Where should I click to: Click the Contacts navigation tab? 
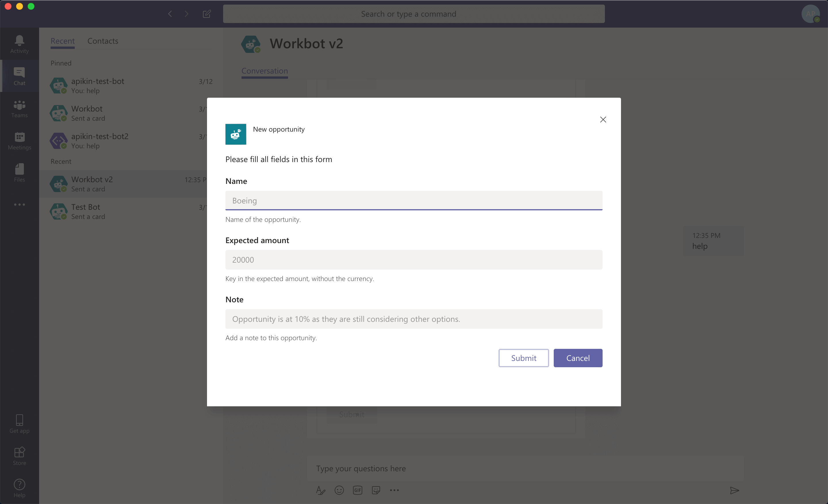click(x=102, y=40)
